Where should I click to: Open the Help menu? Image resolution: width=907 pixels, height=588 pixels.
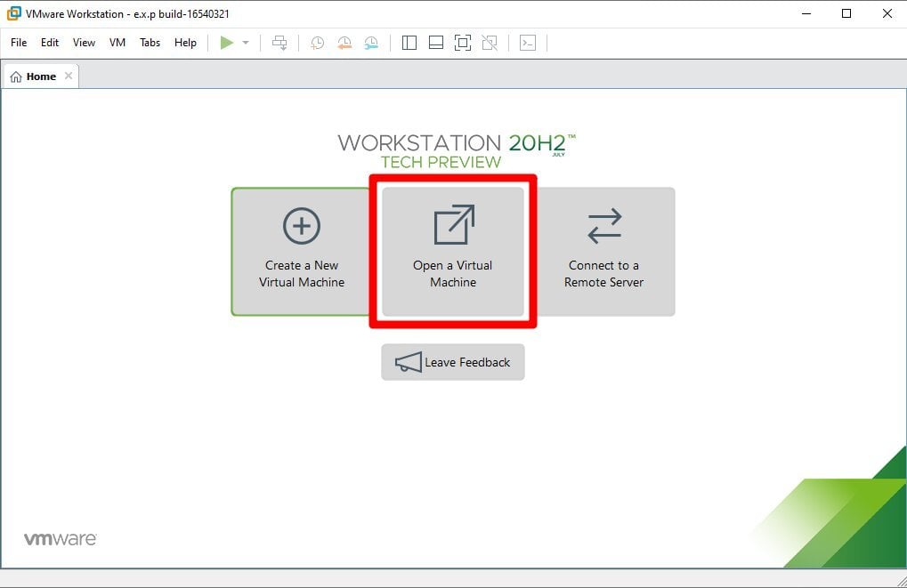click(186, 42)
